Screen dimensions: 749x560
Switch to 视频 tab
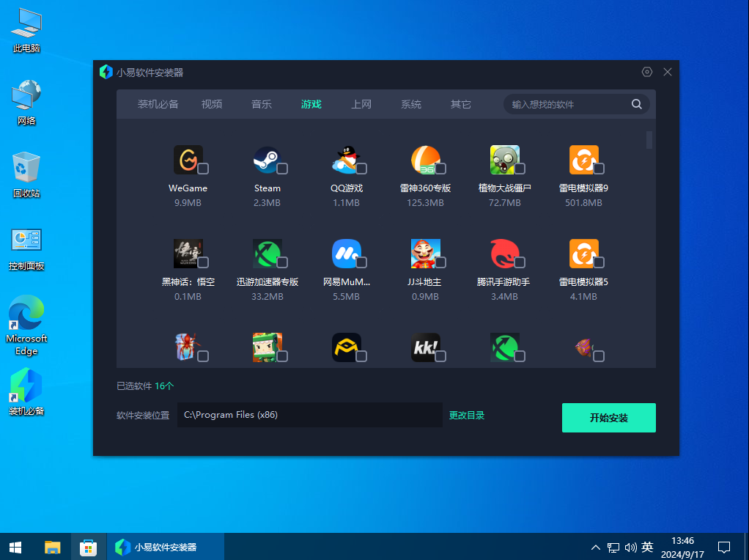tap(212, 104)
